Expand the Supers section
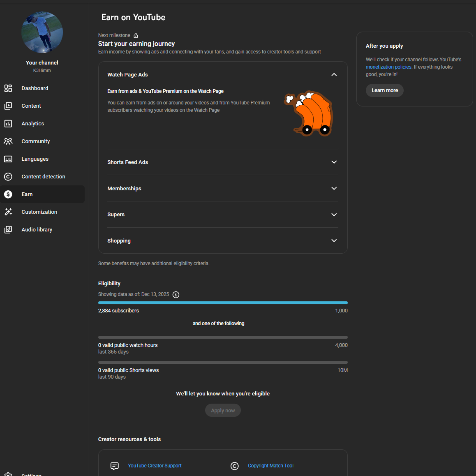 click(x=334, y=215)
